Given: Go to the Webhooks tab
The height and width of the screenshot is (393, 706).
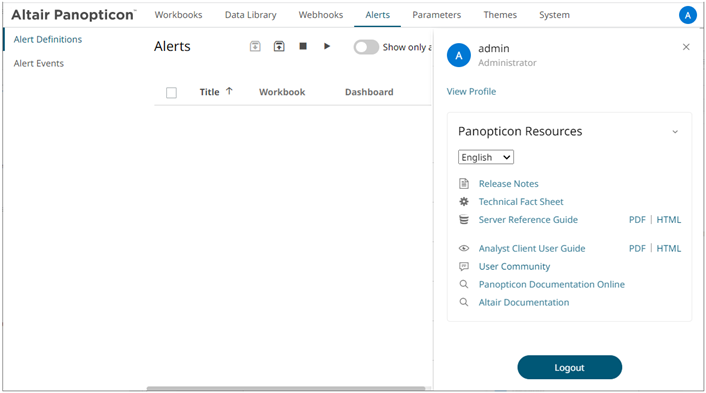Looking at the screenshot, I should (321, 15).
